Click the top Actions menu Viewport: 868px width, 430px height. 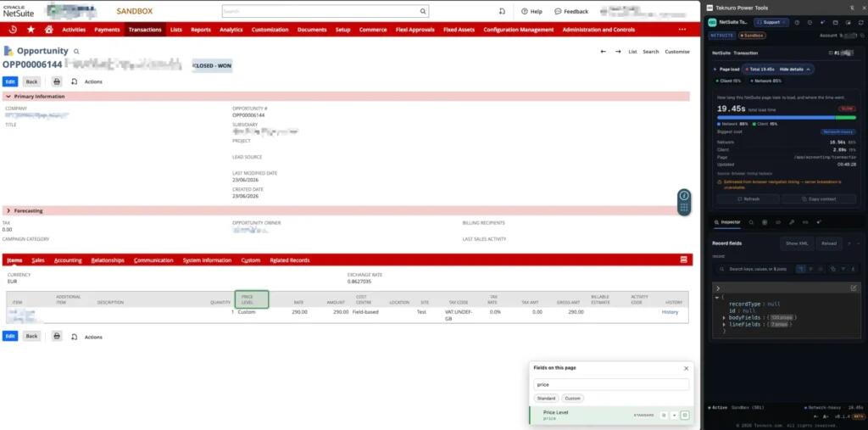click(x=93, y=81)
